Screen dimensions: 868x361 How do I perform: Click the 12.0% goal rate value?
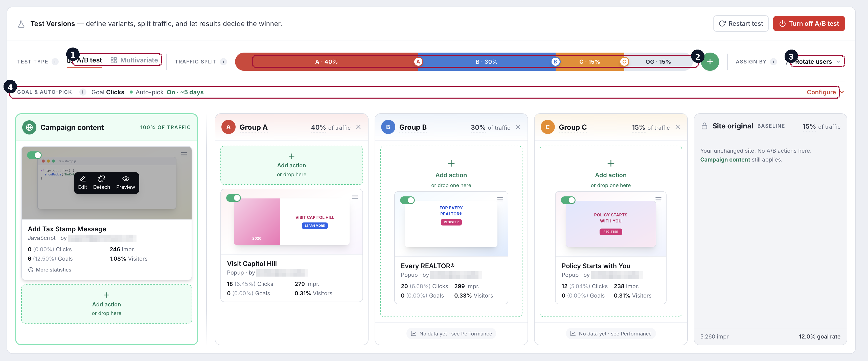[x=819, y=336]
